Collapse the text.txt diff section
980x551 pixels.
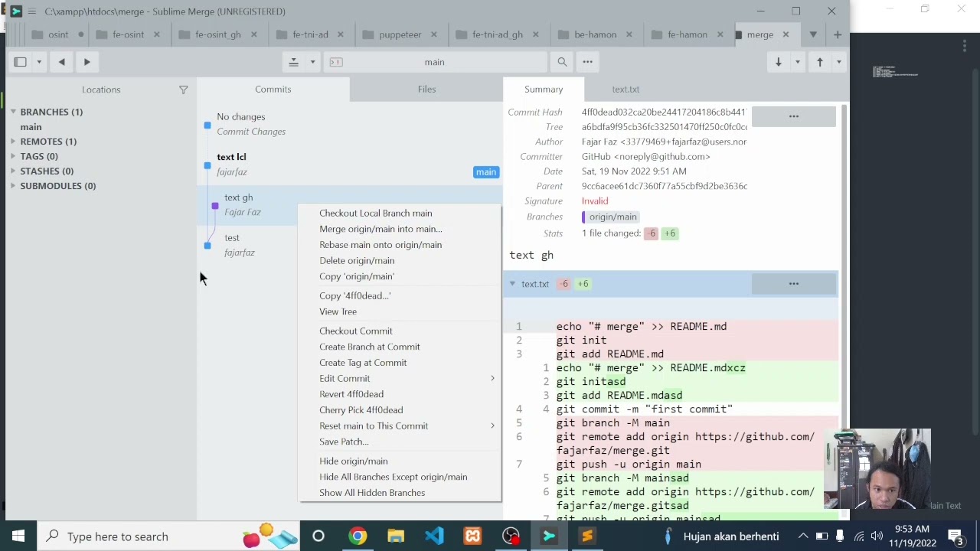tap(512, 284)
